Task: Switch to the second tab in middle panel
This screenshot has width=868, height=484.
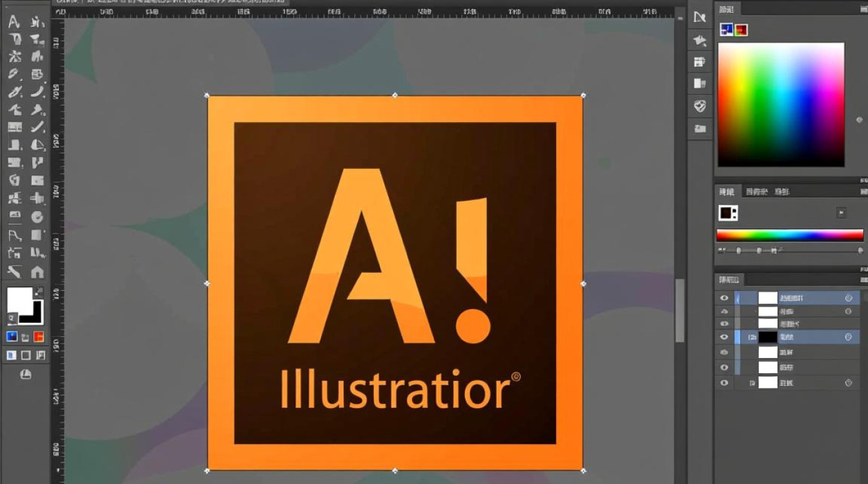Action: 756,192
